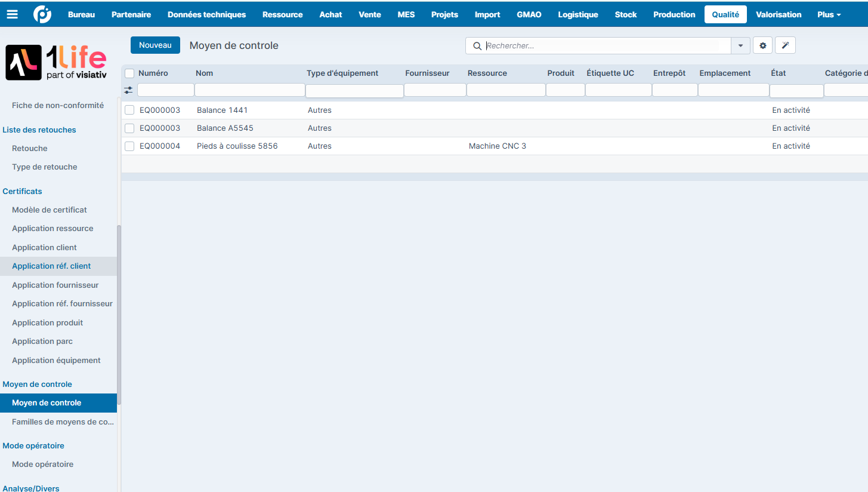Image resolution: width=868 pixels, height=492 pixels.
Task: Click the EQ000004 cell
Action: click(x=160, y=146)
